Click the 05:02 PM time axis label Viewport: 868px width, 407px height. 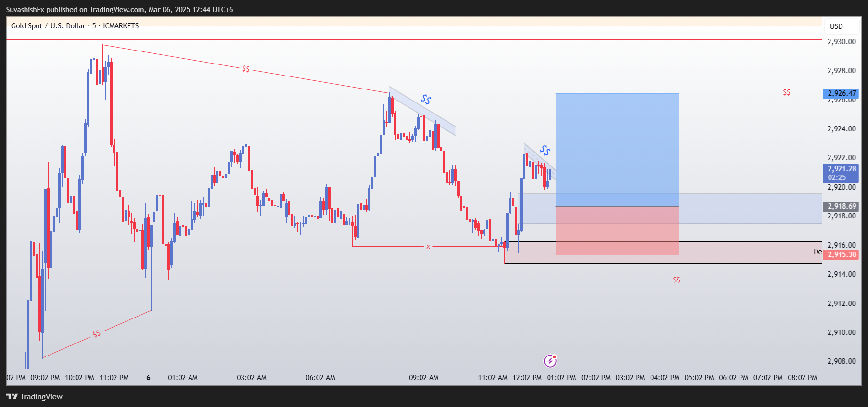(699, 378)
